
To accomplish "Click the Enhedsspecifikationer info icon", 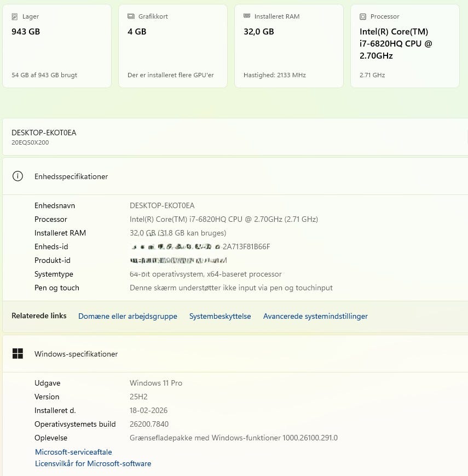I will [x=18, y=176].
